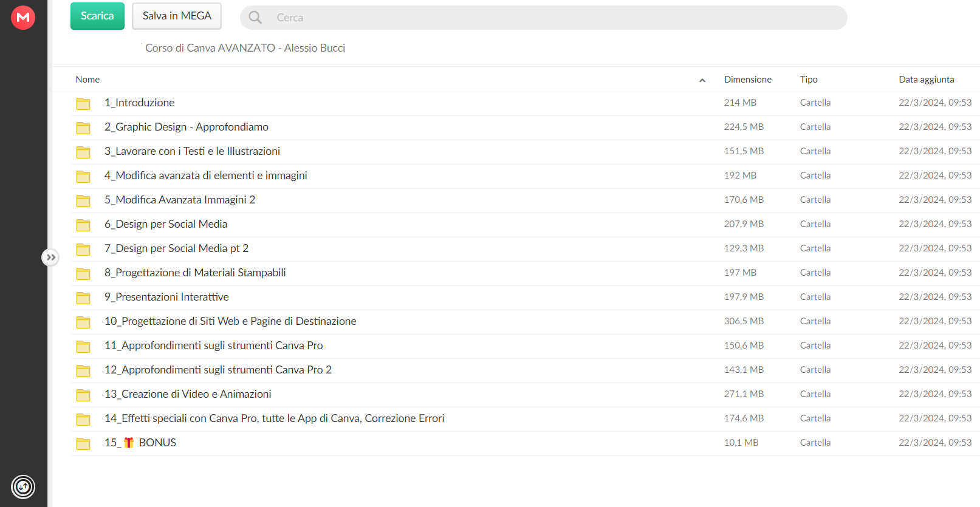The width and height of the screenshot is (980, 507).
Task: Click the 174,6 MB size value
Action: 744,418
